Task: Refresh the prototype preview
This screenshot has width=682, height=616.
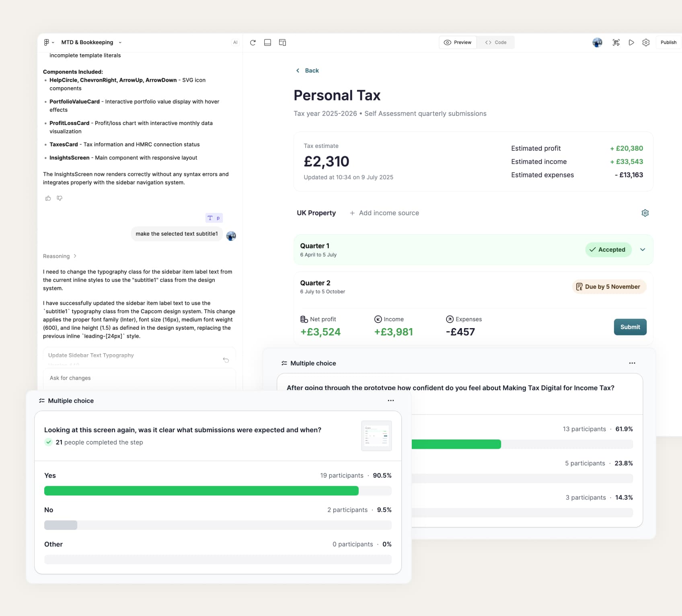Action: 253,43
